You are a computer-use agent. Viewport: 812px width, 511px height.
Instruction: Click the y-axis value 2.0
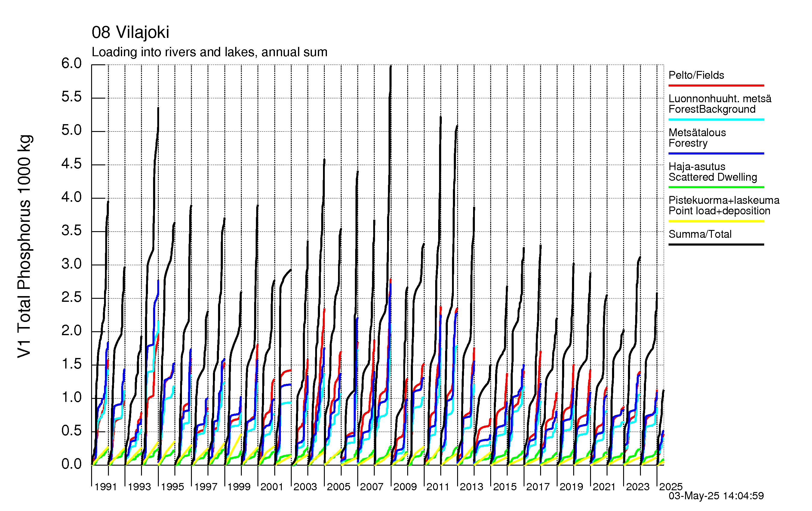(x=72, y=331)
